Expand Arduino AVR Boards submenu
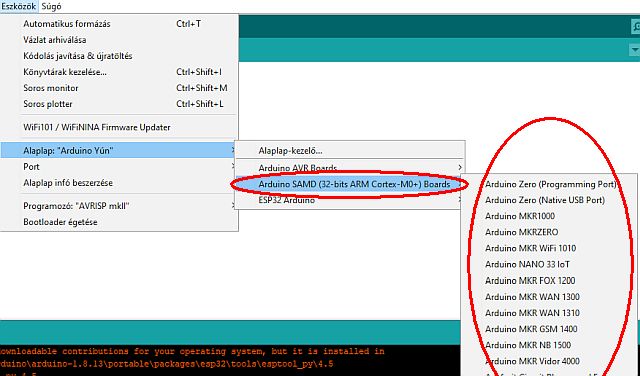 pyautogui.click(x=349, y=168)
